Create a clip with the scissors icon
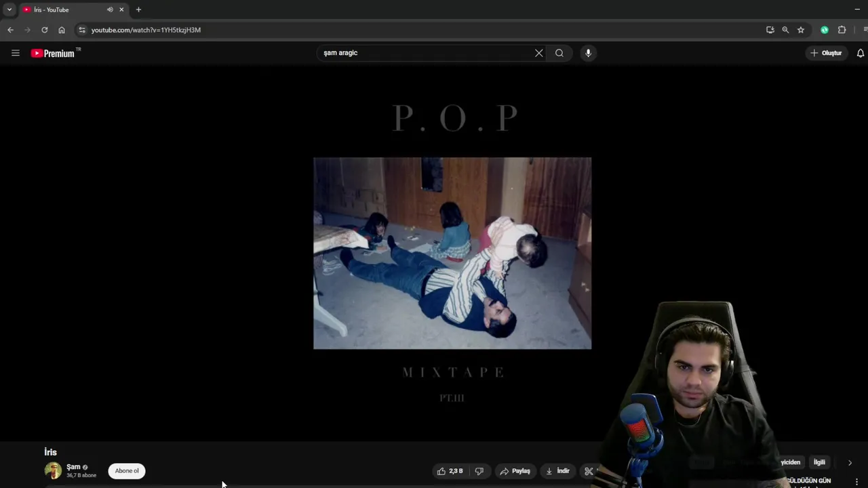The width and height of the screenshot is (868, 488). 589,471
